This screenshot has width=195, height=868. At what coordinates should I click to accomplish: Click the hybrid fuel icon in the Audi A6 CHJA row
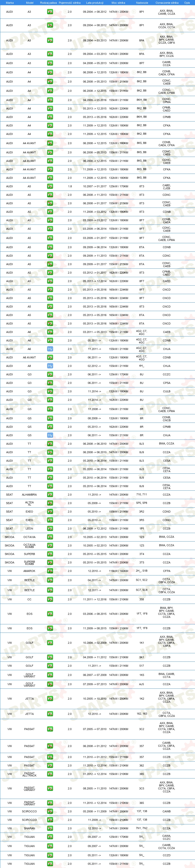pos(50,349)
